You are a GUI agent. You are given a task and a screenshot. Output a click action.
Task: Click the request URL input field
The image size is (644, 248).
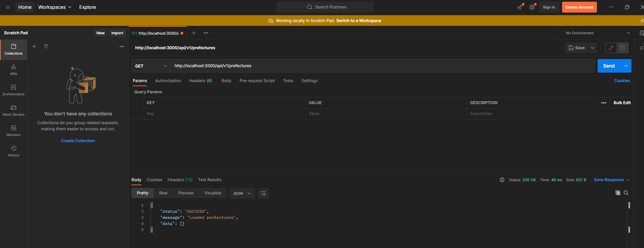pyautogui.click(x=382, y=66)
